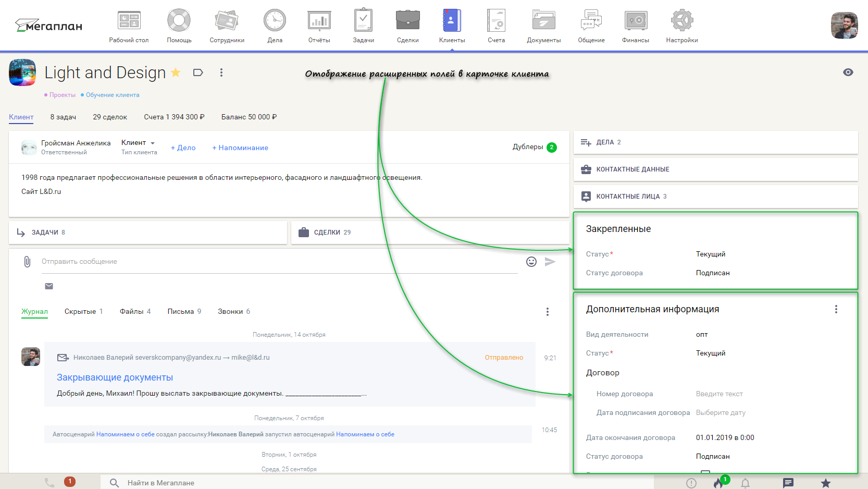Toggle favorite star for Light and Design

pos(176,72)
